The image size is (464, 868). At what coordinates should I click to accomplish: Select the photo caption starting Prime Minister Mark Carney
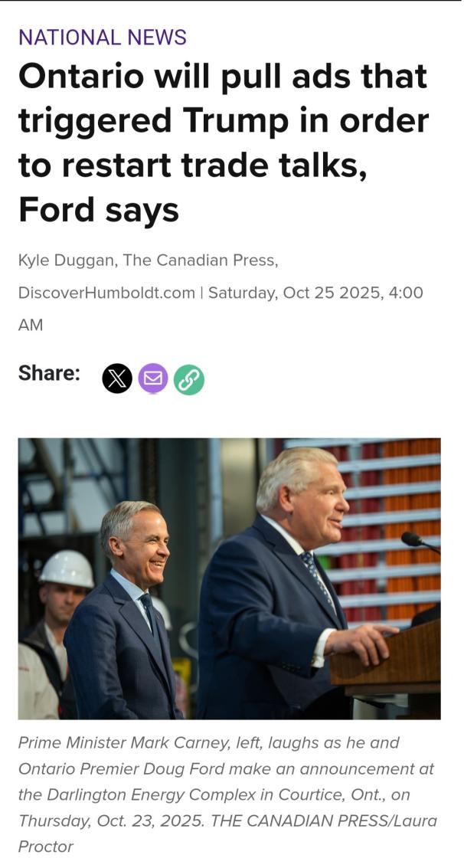click(x=228, y=794)
